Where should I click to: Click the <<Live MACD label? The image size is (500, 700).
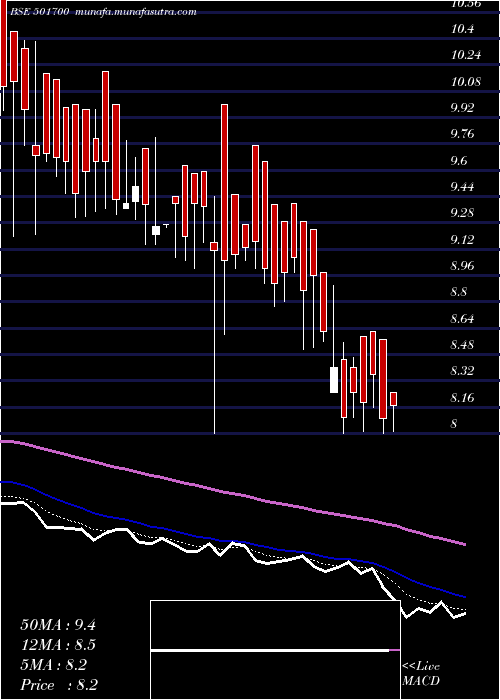pos(421,673)
